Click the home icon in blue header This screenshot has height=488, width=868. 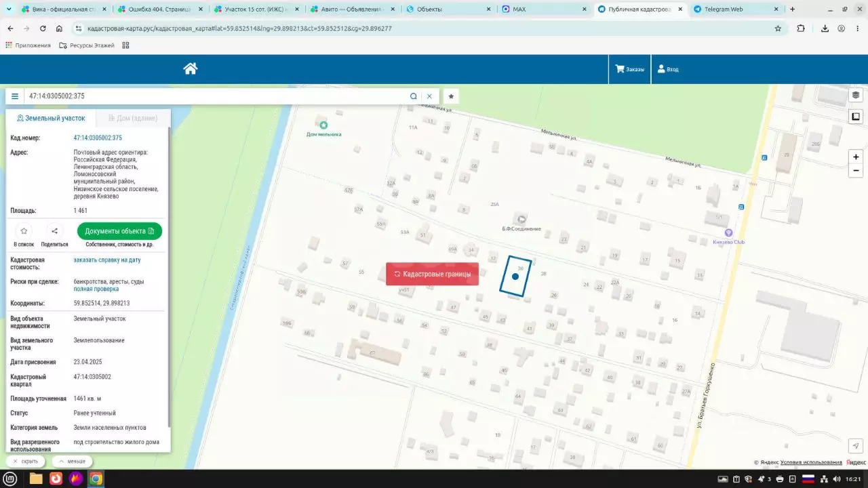coord(190,68)
